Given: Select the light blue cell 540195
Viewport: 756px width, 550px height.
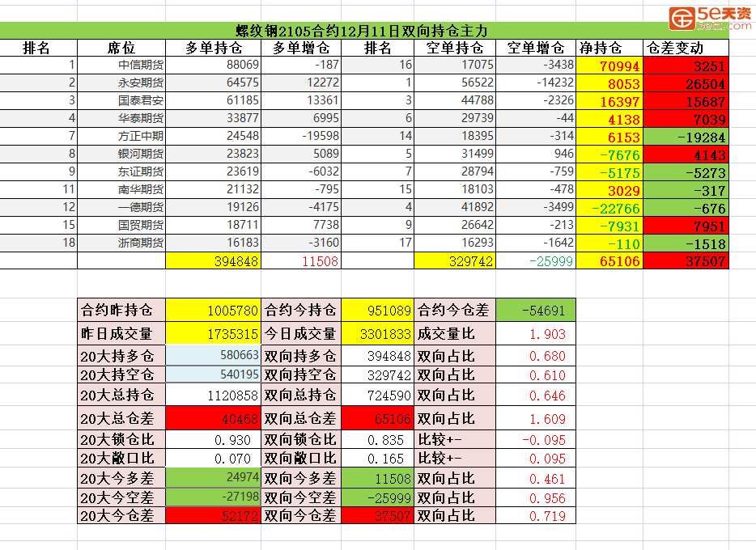Looking at the screenshot, I should tap(213, 374).
